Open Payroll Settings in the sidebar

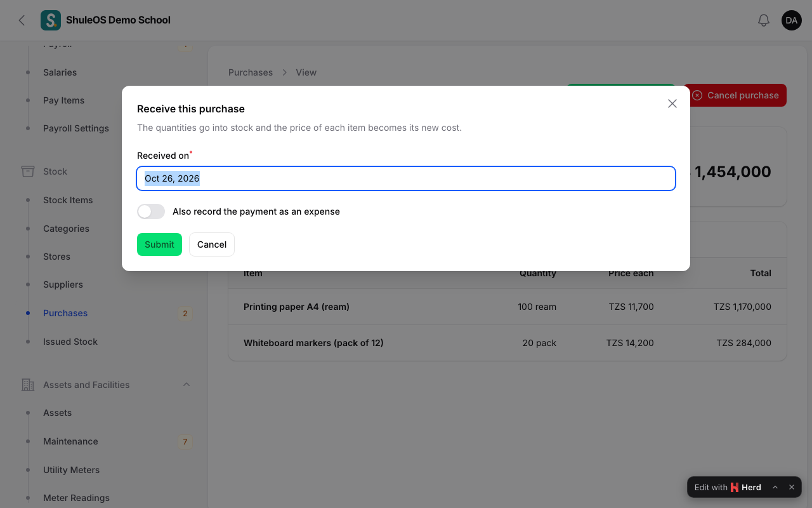click(76, 128)
